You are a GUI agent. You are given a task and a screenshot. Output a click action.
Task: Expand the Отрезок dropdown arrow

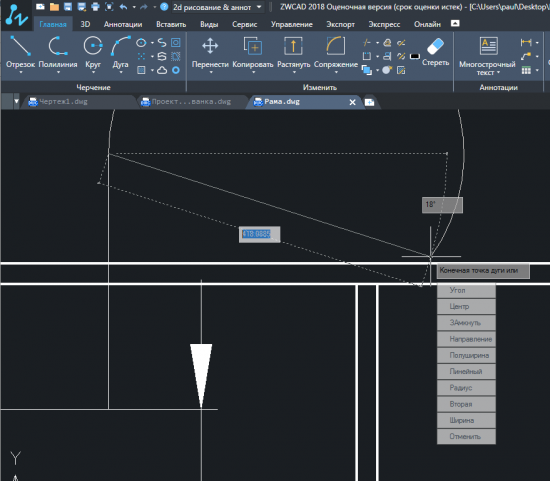(x=21, y=72)
